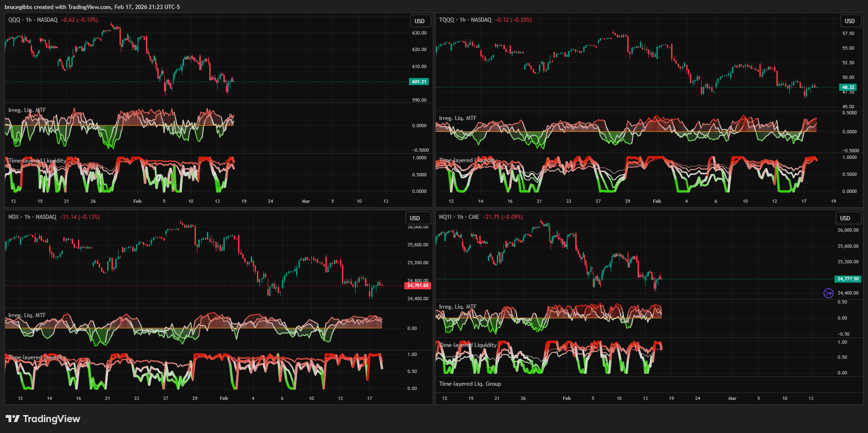Click the green 601.21 price tag on QQQ
This screenshot has height=433, width=868.
tap(418, 82)
